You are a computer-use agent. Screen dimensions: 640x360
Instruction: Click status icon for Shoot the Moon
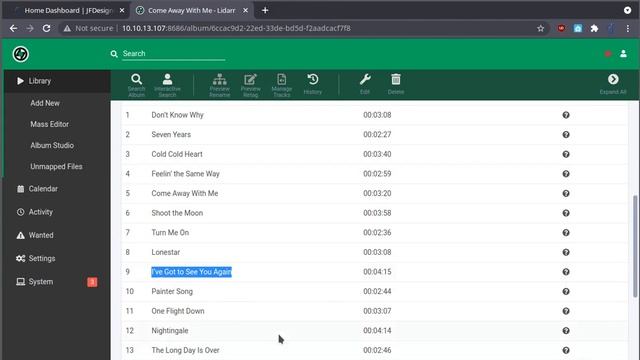tap(566, 213)
